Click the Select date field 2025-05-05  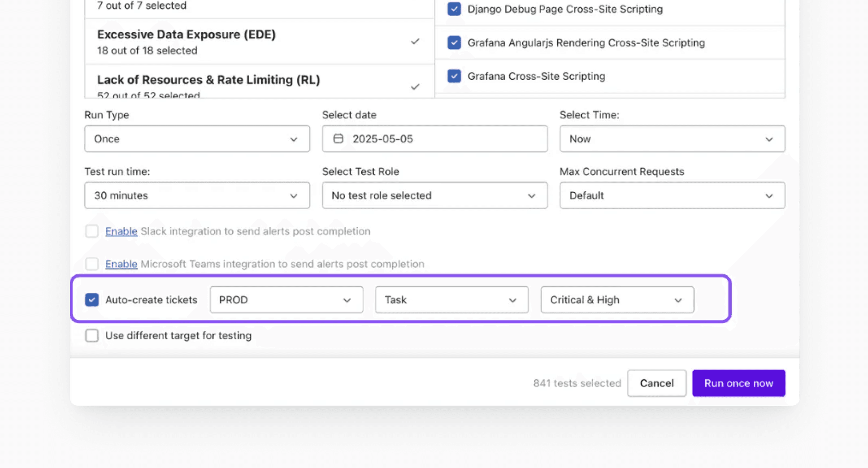pyautogui.click(x=434, y=139)
